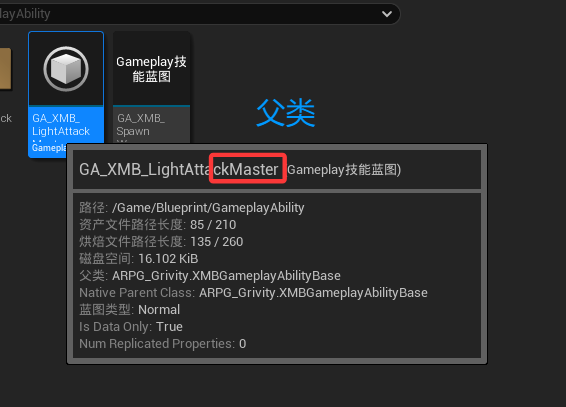The height and width of the screenshot is (407, 566).
Task: Expand the GameplayAbility dropdown chevron
Action: pyautogui.click(x=387, y=14)
